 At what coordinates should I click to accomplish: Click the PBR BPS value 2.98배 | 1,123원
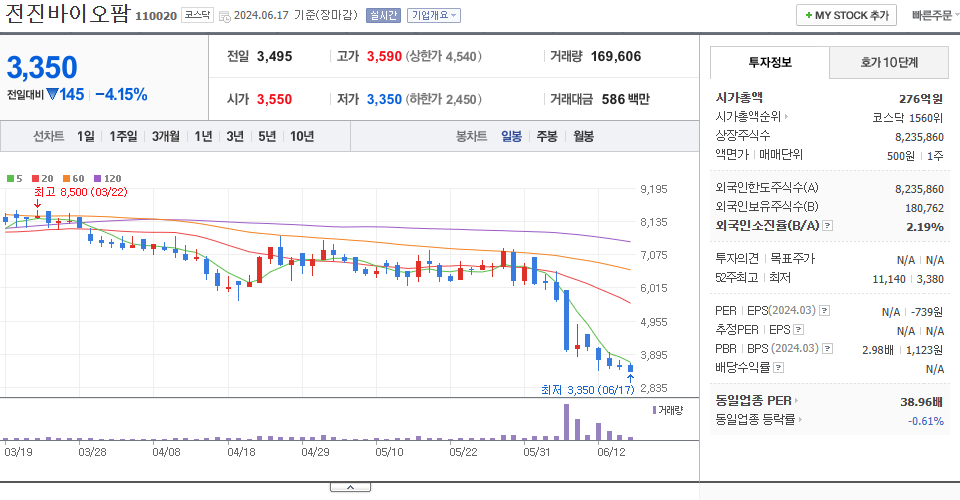coord(902,350)
